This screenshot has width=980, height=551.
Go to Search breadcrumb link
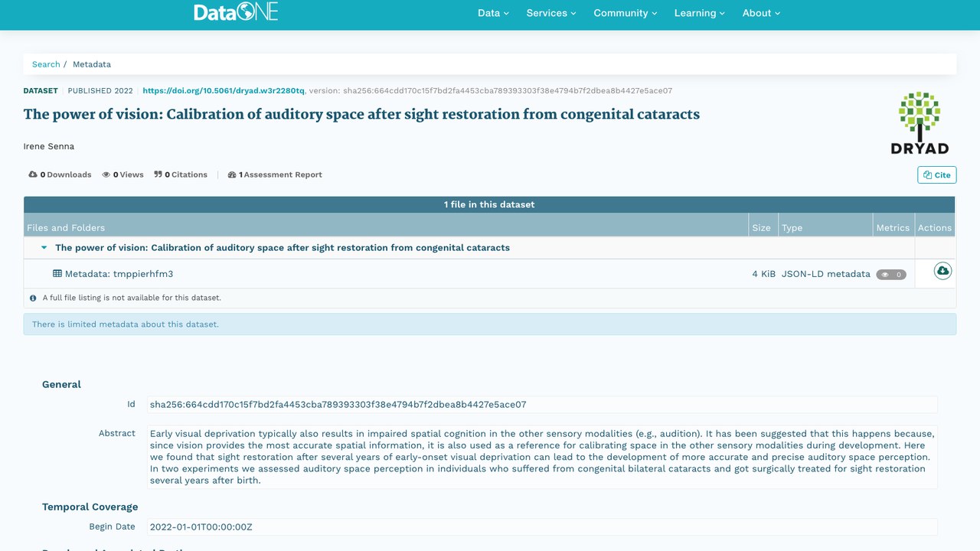(46, 64)
